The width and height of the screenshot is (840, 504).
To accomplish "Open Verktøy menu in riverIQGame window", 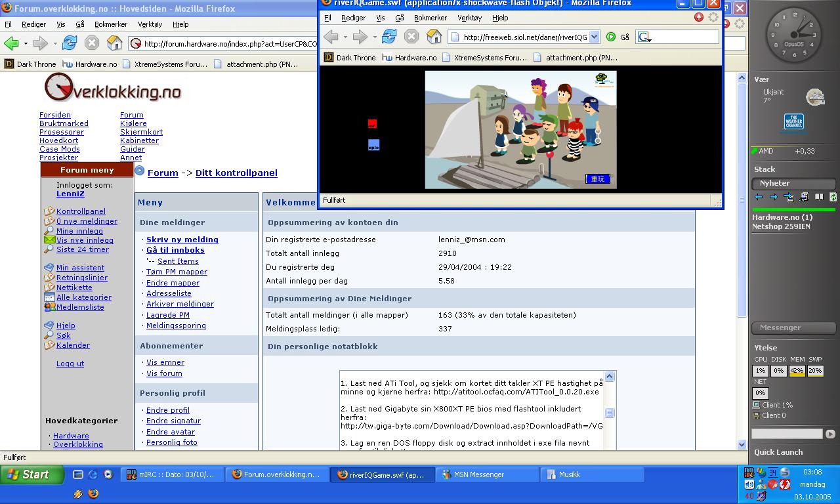I will point(469,18).
